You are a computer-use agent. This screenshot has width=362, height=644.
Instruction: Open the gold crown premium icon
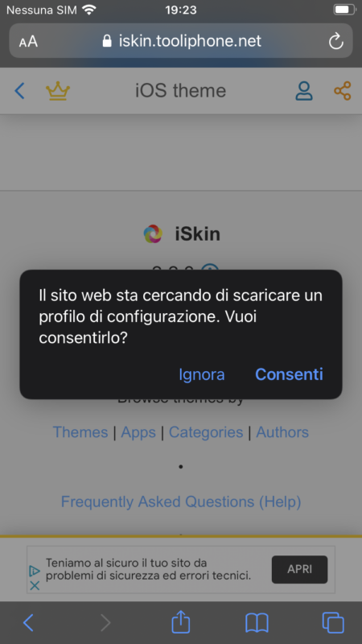58,91
